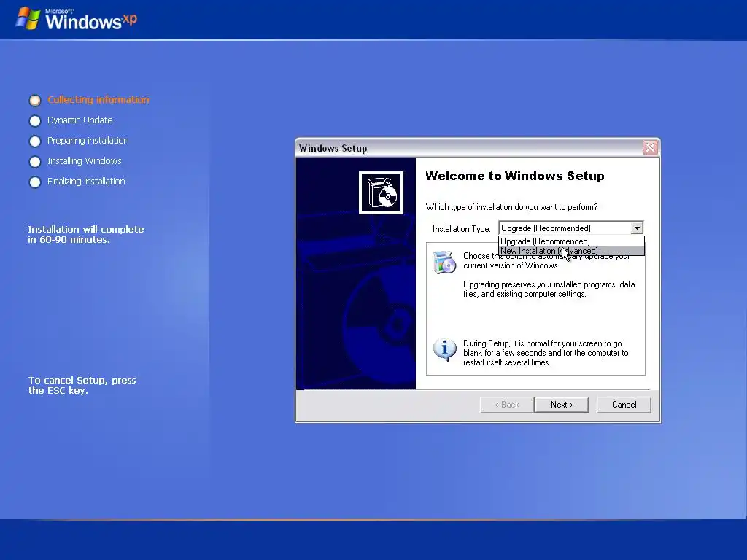Screen dimensions: 747x560
Task: Select Upgrade (Recommended) in the dropdown list
Action: 572,241
